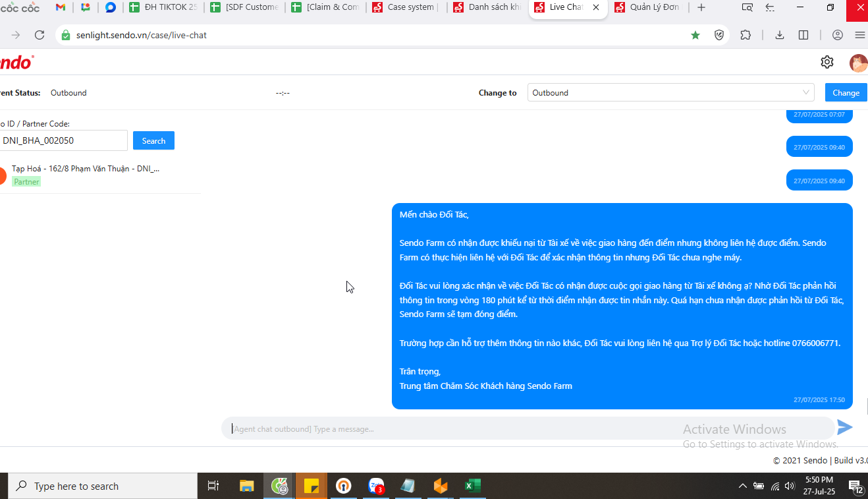Click the long Mến chào Đối Tác message
868x499 pixels.
(622, 306)
